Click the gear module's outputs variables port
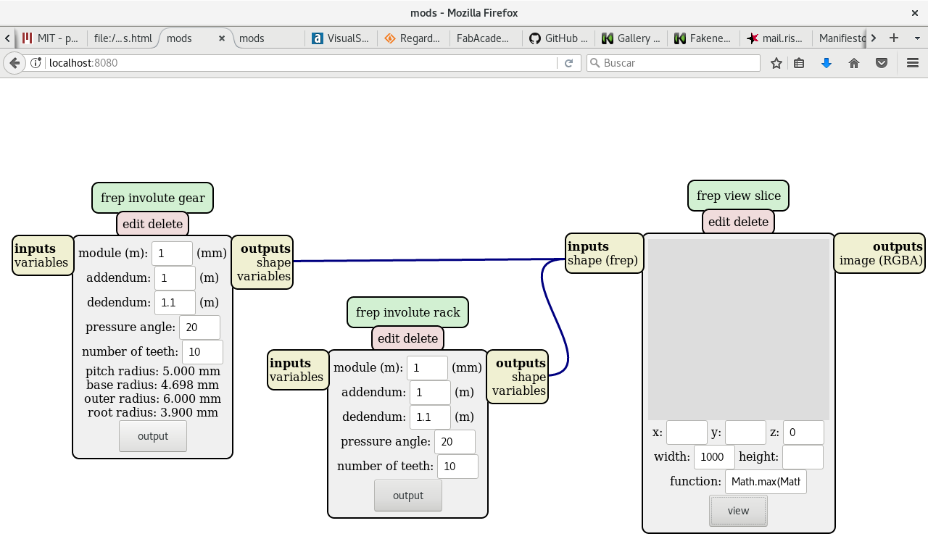Viewport: 928px width, 560px height. pyautogui.click(x=264, y=276)
